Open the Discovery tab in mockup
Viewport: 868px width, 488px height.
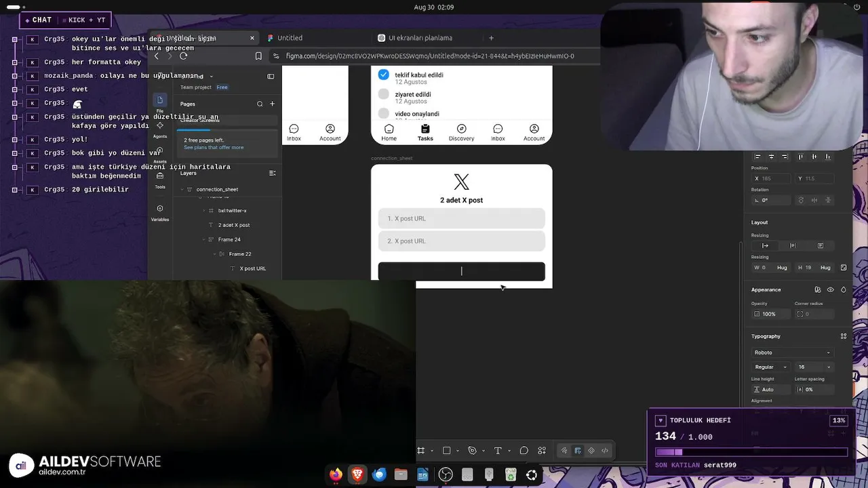[x=461, y=132]
